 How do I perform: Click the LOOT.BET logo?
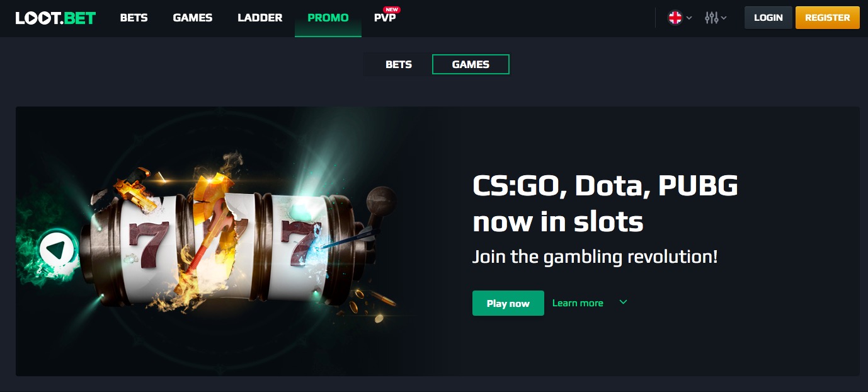55,18
